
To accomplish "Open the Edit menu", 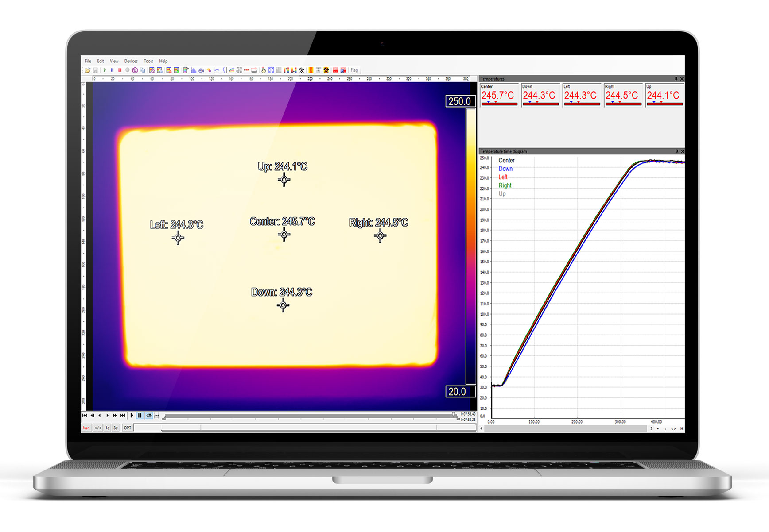I will point(101,61).
